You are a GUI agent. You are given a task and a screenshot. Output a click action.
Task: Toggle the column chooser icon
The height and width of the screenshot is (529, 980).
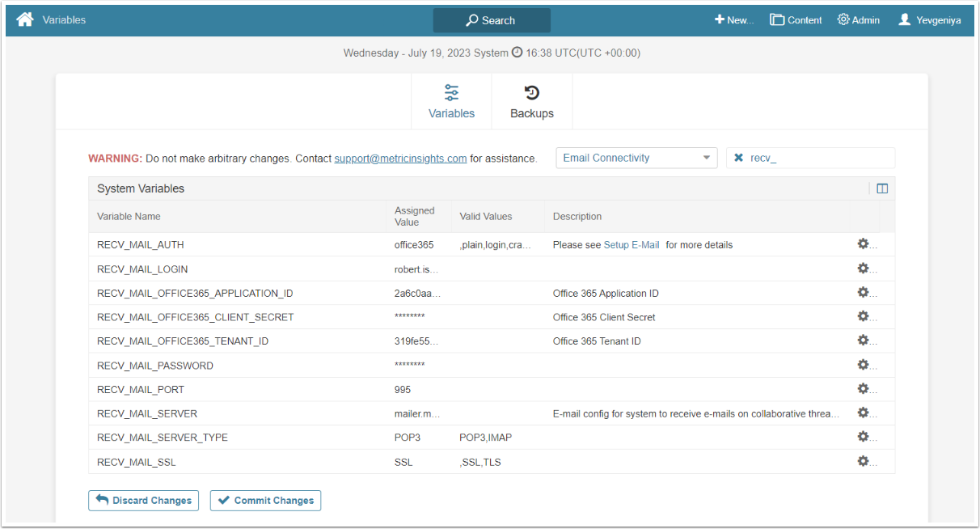click(x=882, y=188)
